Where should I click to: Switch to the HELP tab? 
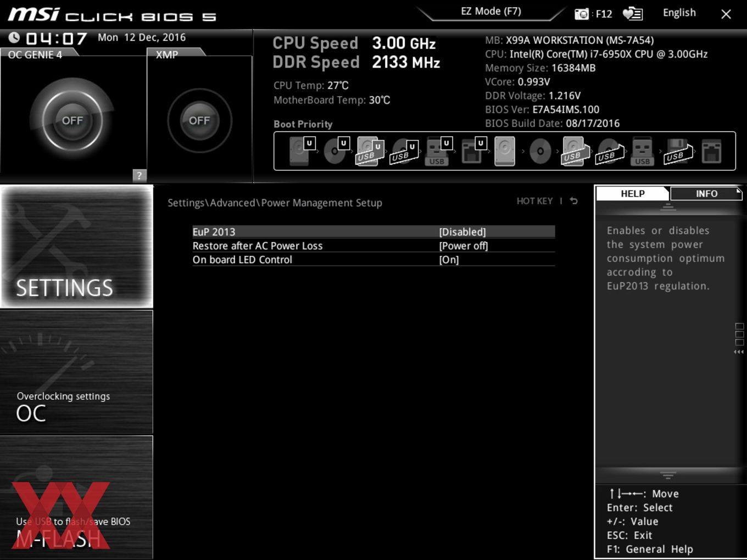[x=632, y=193]
